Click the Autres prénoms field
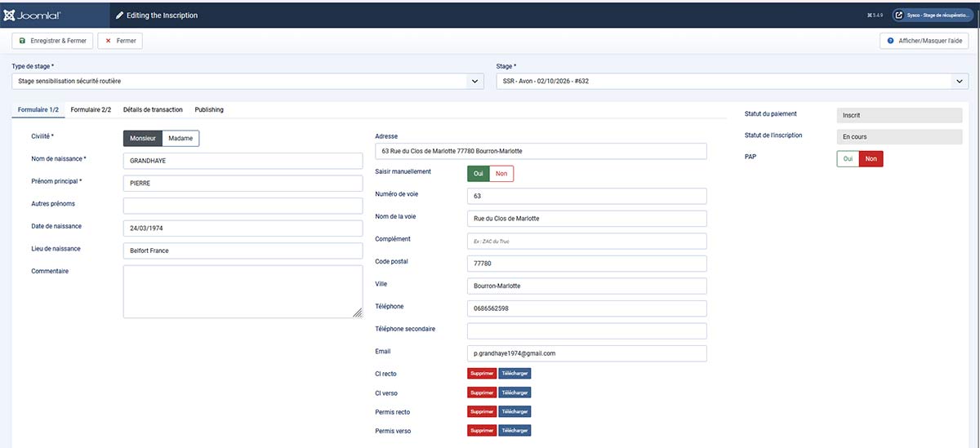Viewport: 980px width, 448px height. (243, 206)
